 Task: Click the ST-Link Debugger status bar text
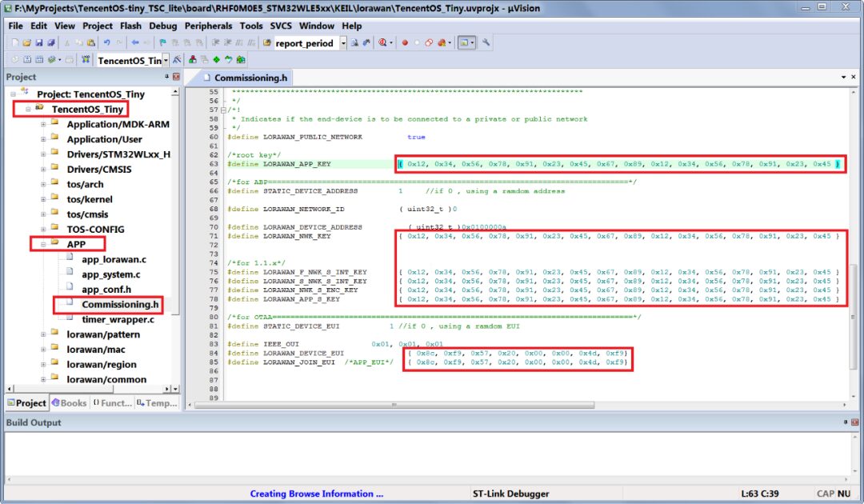click(510, 494)
